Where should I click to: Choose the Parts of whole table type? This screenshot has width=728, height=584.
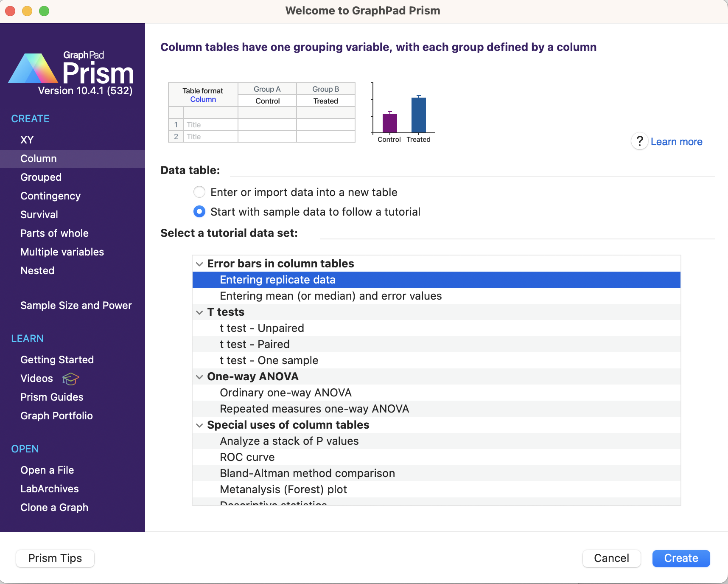click(x=73, y=233)
